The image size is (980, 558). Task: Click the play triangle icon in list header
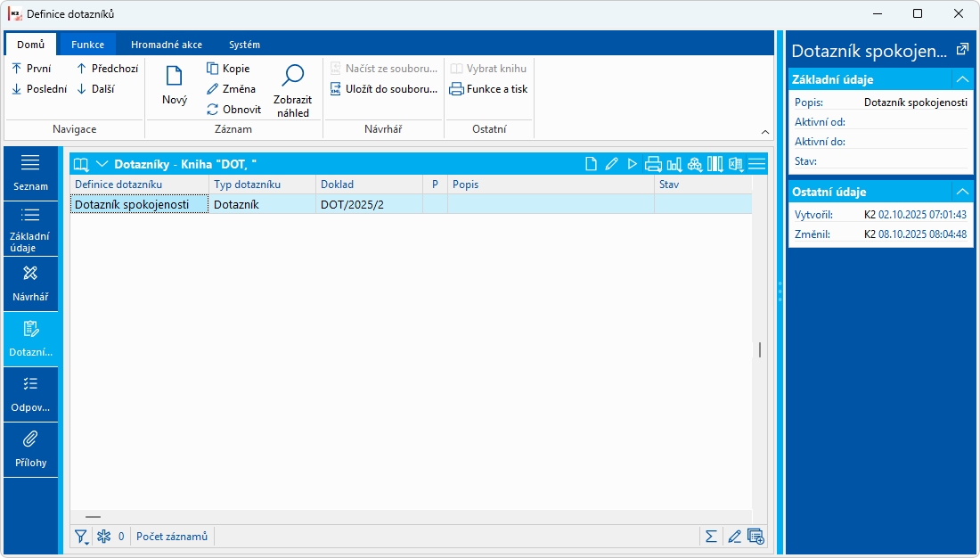pos(632,164)
